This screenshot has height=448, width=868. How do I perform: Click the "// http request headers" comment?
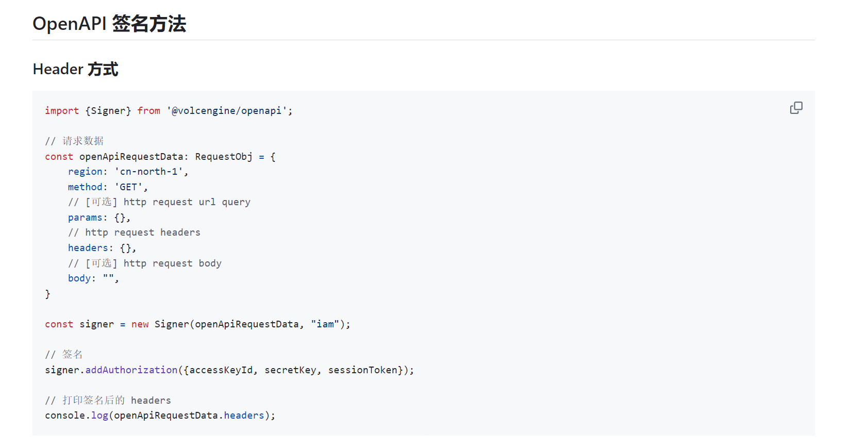click(x=134, y=233)
